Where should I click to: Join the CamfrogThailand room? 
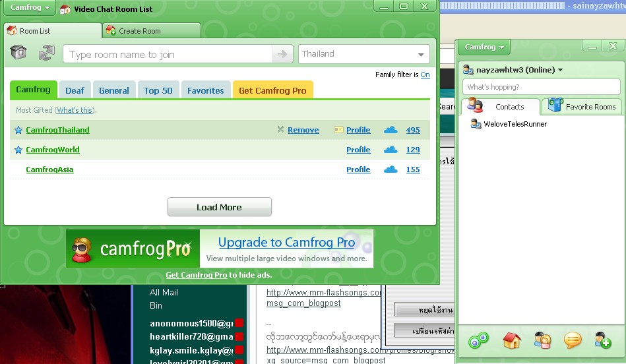pos(57,130)
